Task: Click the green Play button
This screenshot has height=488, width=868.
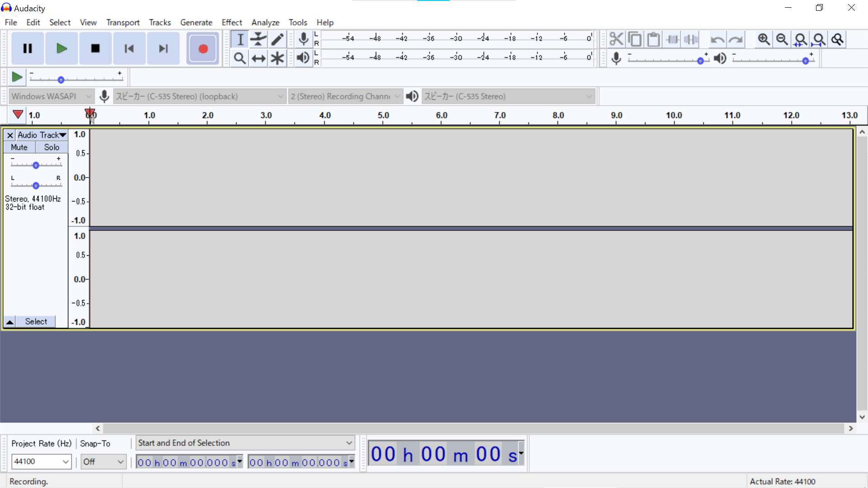Action: coord(61,48)
